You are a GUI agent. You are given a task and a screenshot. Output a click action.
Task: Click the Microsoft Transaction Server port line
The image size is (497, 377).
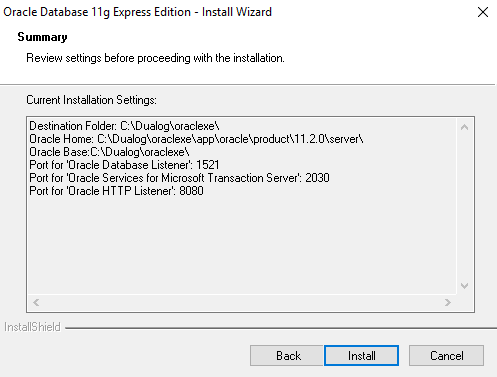[x=179, y=178]
